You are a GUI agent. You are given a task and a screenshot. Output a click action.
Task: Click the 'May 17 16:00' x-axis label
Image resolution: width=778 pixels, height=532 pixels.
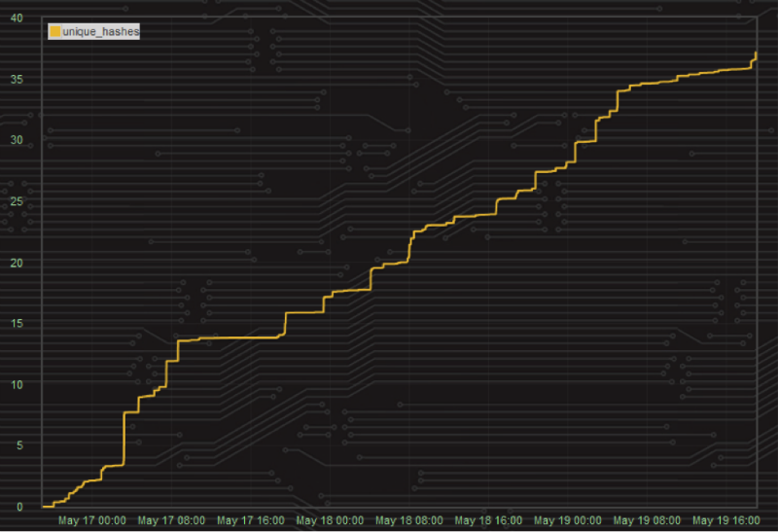(x=251, y=520)
